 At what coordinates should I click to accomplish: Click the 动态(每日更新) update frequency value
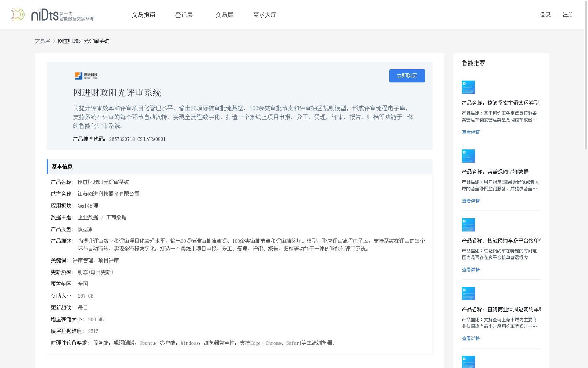[96, 272]
